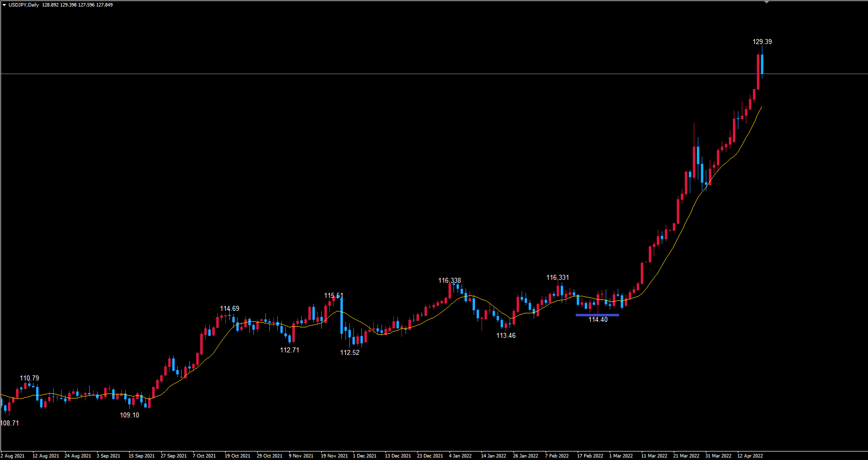
Task: Click the latest blue candlestick under 129.39
Action: pyautogui.click(x=762, y=64)
